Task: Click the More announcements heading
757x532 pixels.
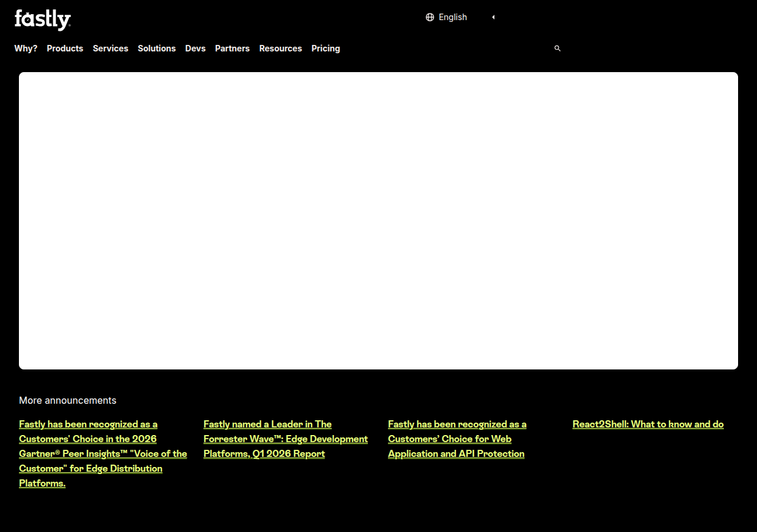Action: [67, 400]
